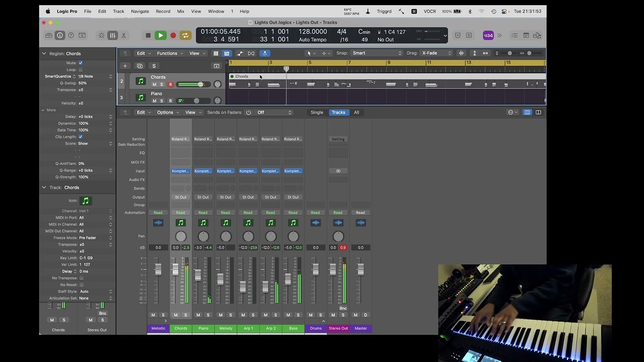
Task: Toggle the Region Mute checkbox
Action: coord(80,63)
